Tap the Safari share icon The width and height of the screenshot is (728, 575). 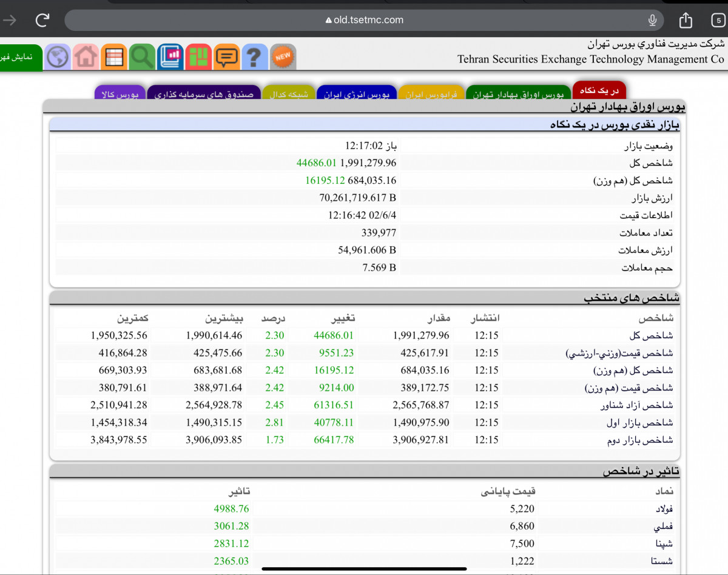[x=686, y=20]
